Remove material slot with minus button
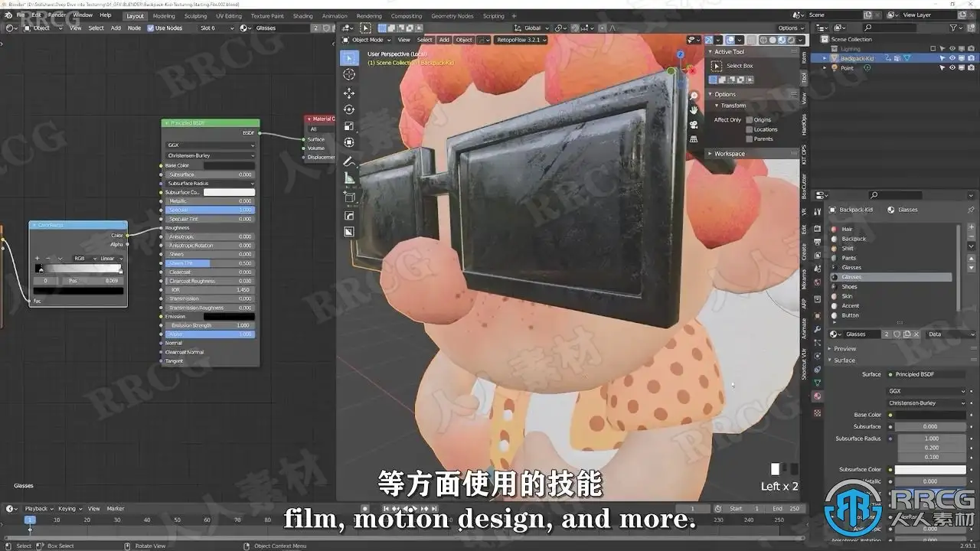 [971, 238]
